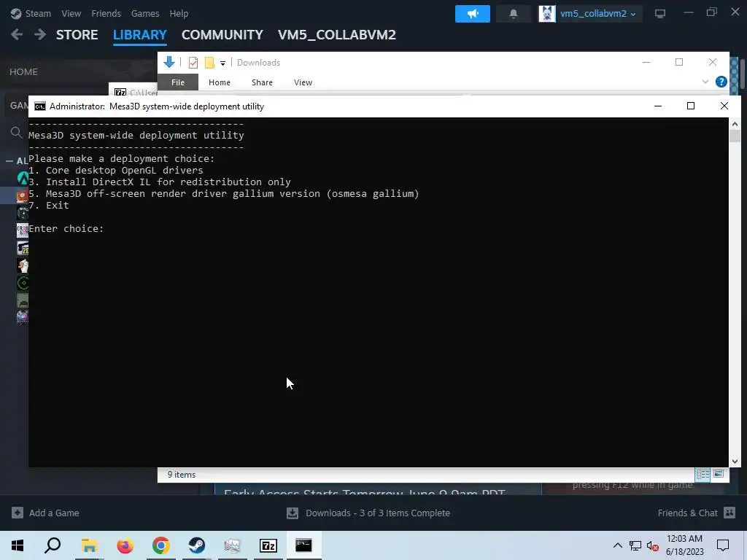Click the Steam forward arrow

point(40,34)
